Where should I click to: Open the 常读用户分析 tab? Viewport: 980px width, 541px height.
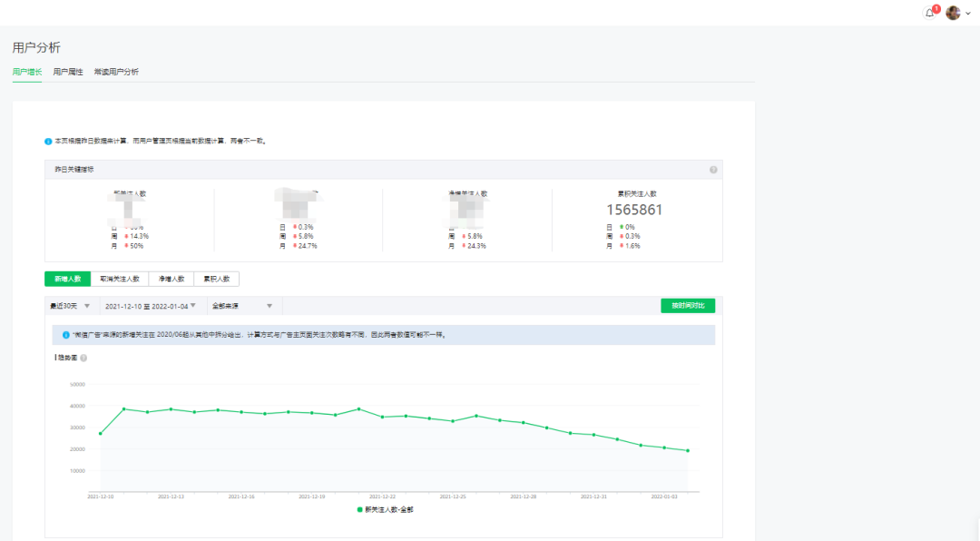coord(116,72)
